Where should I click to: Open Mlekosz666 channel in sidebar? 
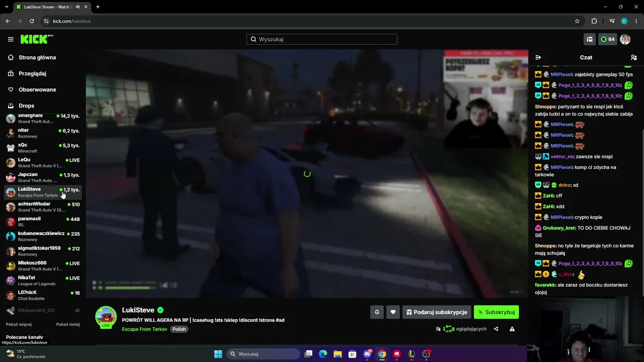coord(43,265)
